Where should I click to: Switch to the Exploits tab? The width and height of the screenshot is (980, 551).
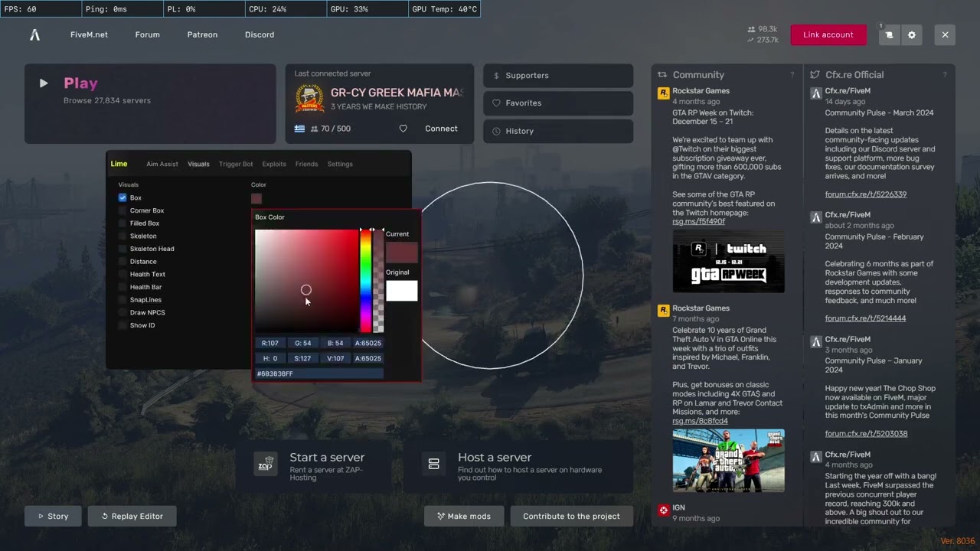click(274, 164)
